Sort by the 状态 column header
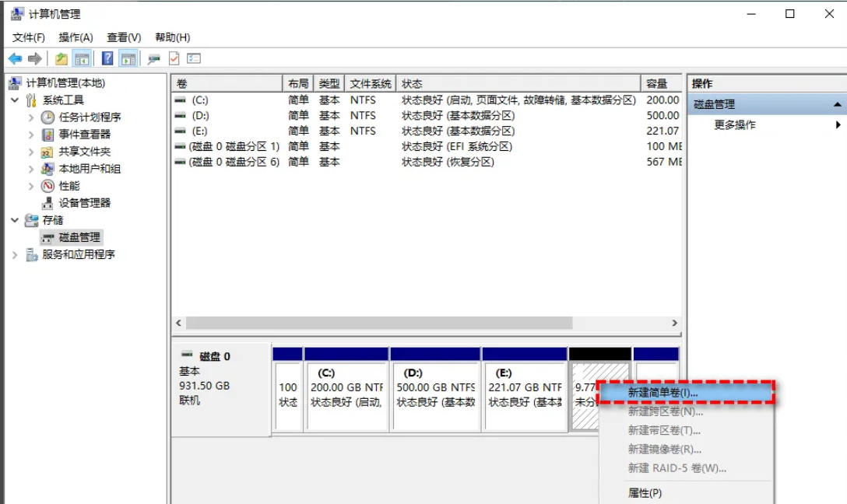847x504 pixels. (518, 84)
